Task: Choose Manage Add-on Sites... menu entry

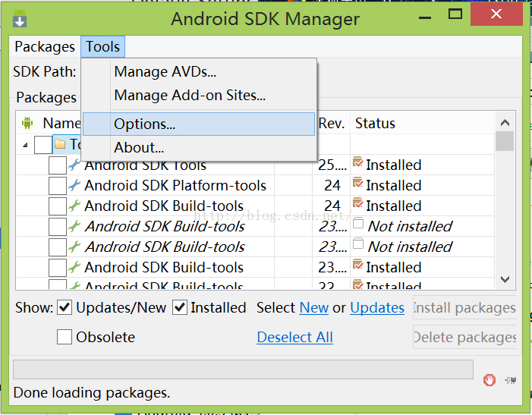Action: [199, 96]
